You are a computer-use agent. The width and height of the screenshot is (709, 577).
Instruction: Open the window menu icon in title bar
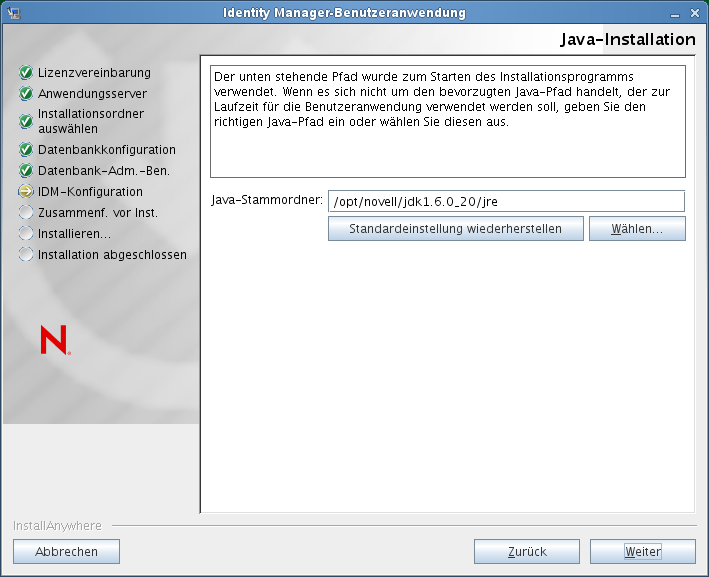tap(14, 13)
